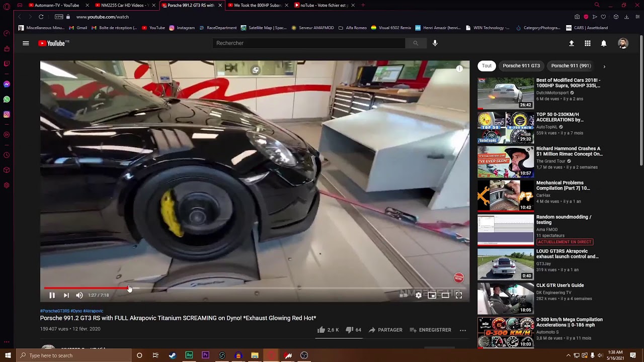This screenshot has width=644, height=362.
Task: Open RaceDepartment bookmark
Action: (x=218, y=28)
